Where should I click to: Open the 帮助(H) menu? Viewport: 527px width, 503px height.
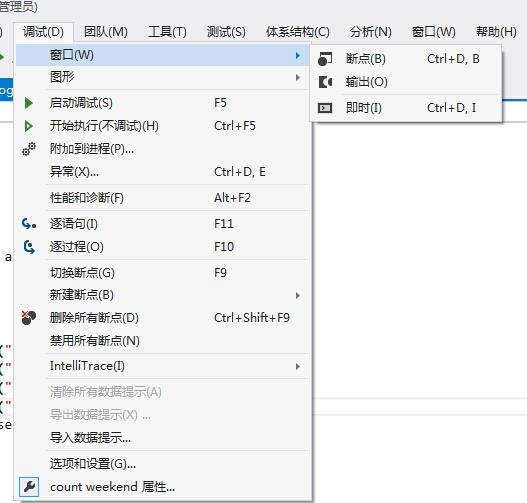[x=496, y=32]
